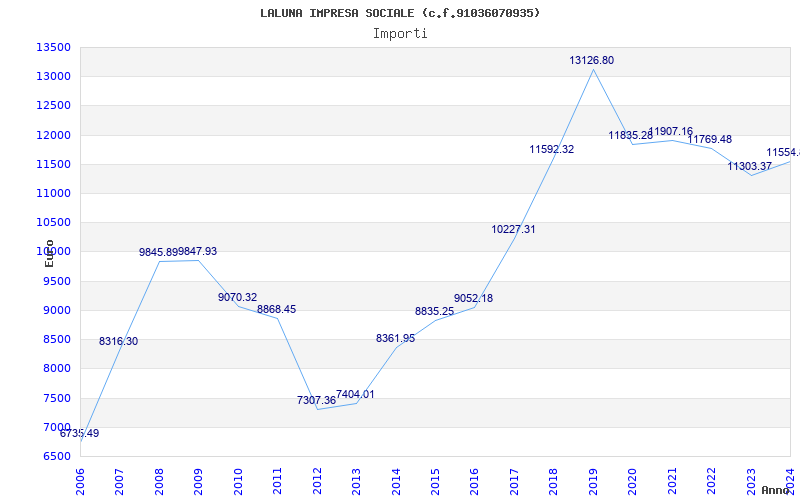Click the x-axis year 2019
Image resolution: width=800 pixels, height=500 pixels.
pyautogui.click(x=593, y=483)
